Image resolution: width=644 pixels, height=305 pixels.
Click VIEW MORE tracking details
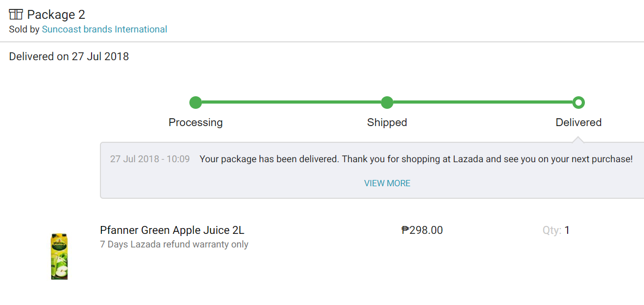coord(387,183)
